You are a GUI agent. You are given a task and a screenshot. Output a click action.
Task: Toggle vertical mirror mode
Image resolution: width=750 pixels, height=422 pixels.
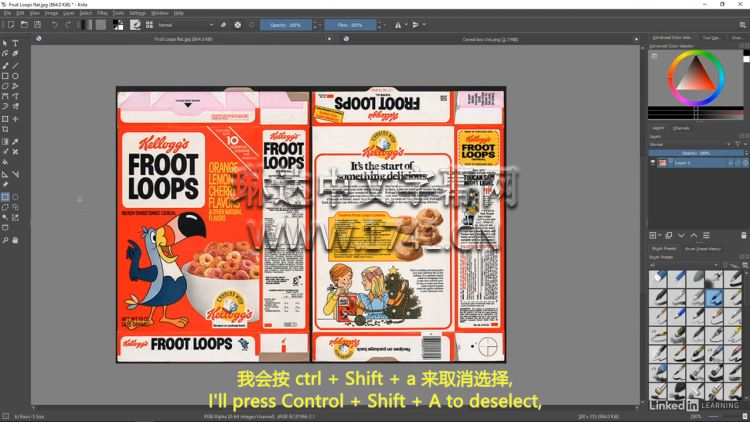click(416, 25)
